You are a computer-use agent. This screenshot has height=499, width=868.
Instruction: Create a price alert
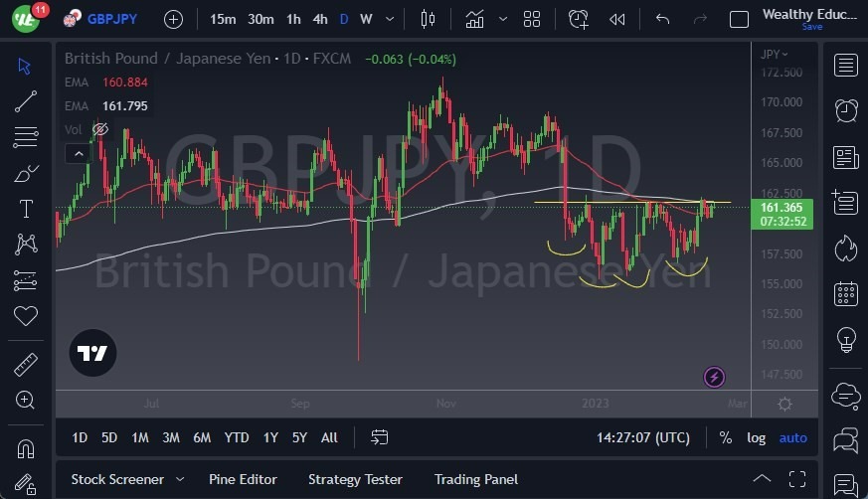pos(579,19)
